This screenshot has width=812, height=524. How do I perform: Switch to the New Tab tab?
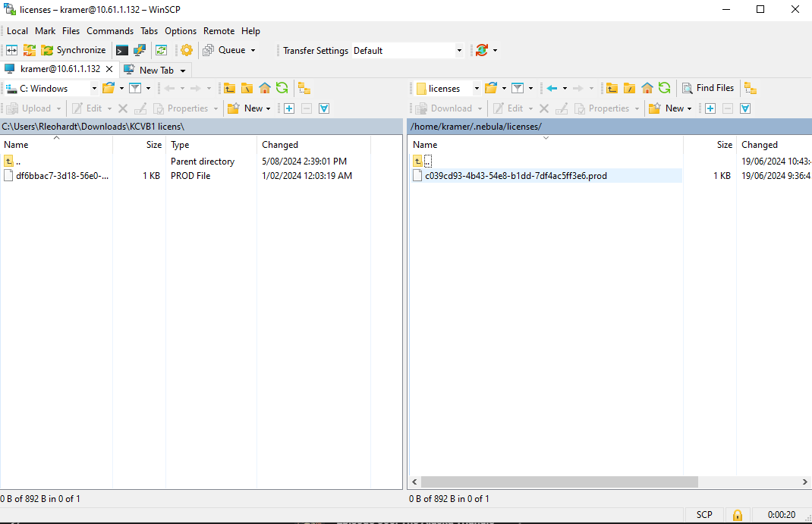156,70
